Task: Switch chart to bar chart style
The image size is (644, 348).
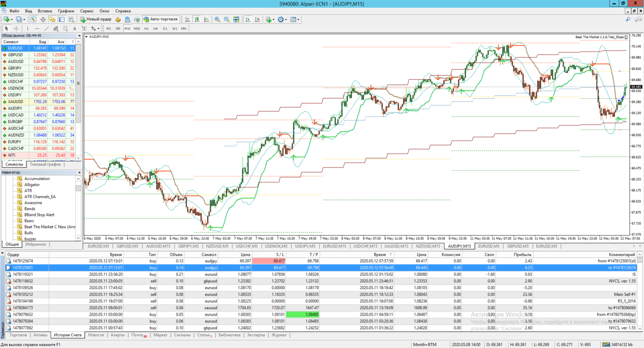Action: (187, 19)
